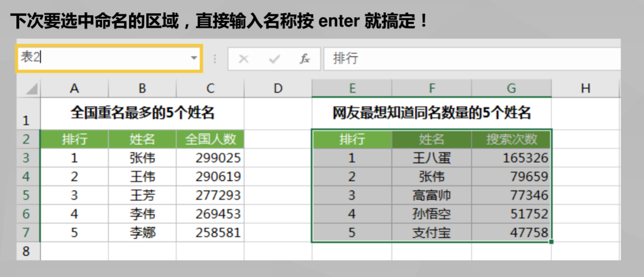This screenshot has width=644, height=277.
Task: Click the 排行 header in column A
Action: click(75, 139)
